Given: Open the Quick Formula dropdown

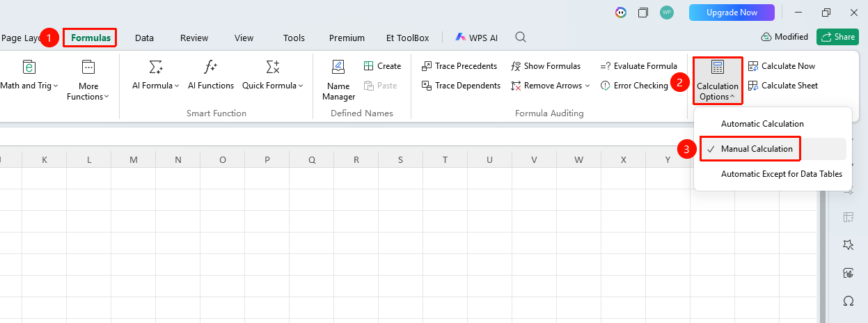Looking at the screenshot, I should tap(273, 76).
